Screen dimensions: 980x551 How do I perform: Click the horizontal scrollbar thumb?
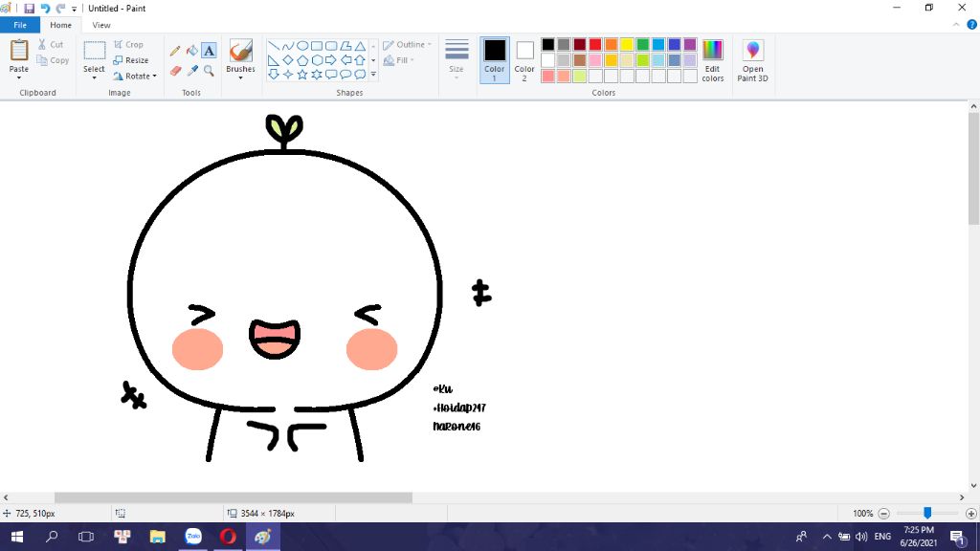[x=234, y=497]
